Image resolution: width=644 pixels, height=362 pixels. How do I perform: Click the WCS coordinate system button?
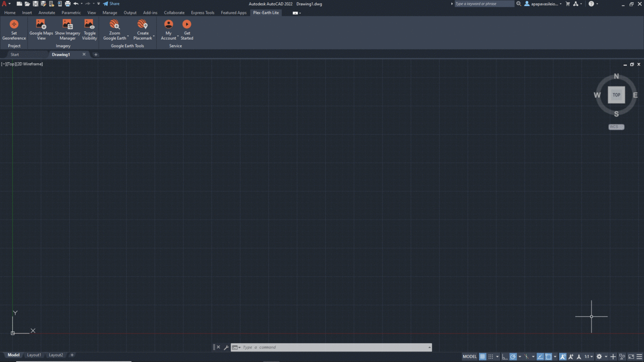pos(616,127)
